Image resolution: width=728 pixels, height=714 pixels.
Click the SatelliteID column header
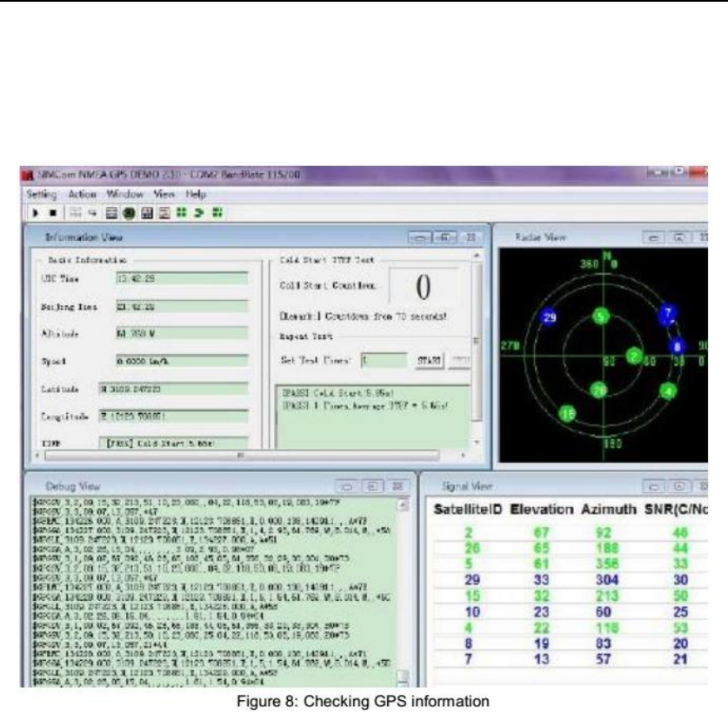468,510
